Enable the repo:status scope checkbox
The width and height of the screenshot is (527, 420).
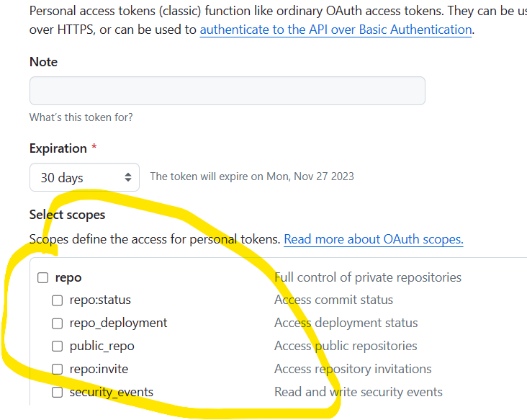pos(58,300)
